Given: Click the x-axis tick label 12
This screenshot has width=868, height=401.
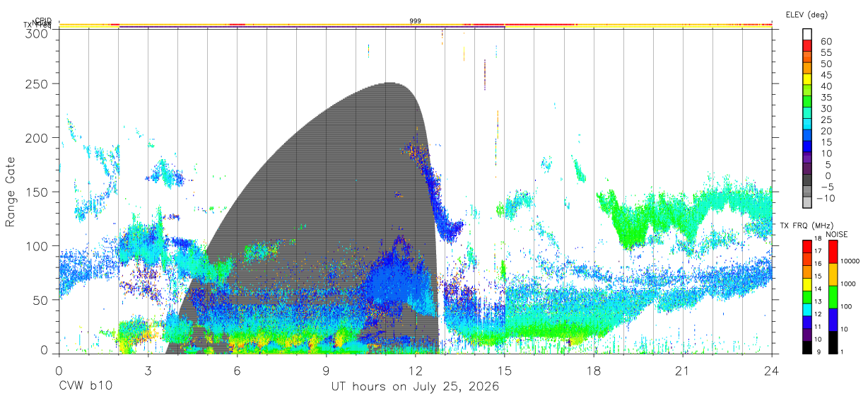Looking at the screenshot, I should point(415,371).
